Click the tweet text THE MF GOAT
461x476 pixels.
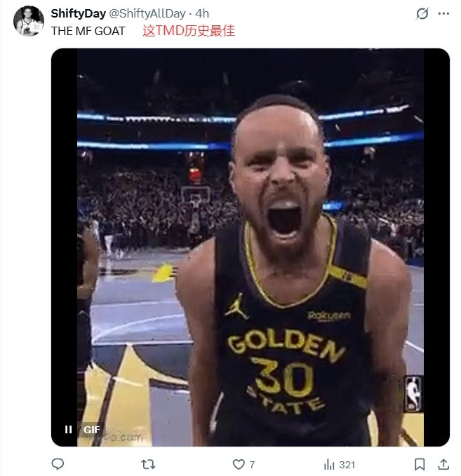click(x=88, y=31)
